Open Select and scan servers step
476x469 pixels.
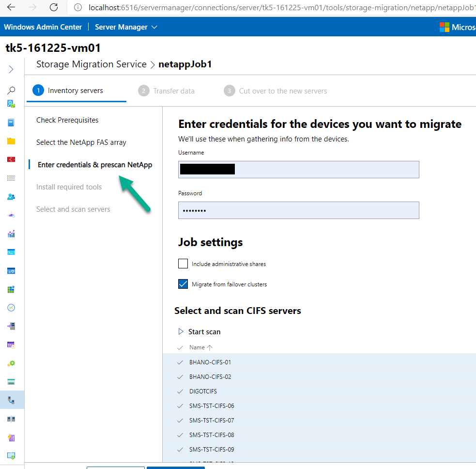click(x=73, y=209)
